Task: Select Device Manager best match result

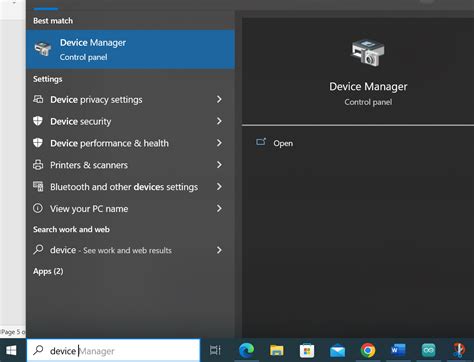Action: click(x=130, y=49)
